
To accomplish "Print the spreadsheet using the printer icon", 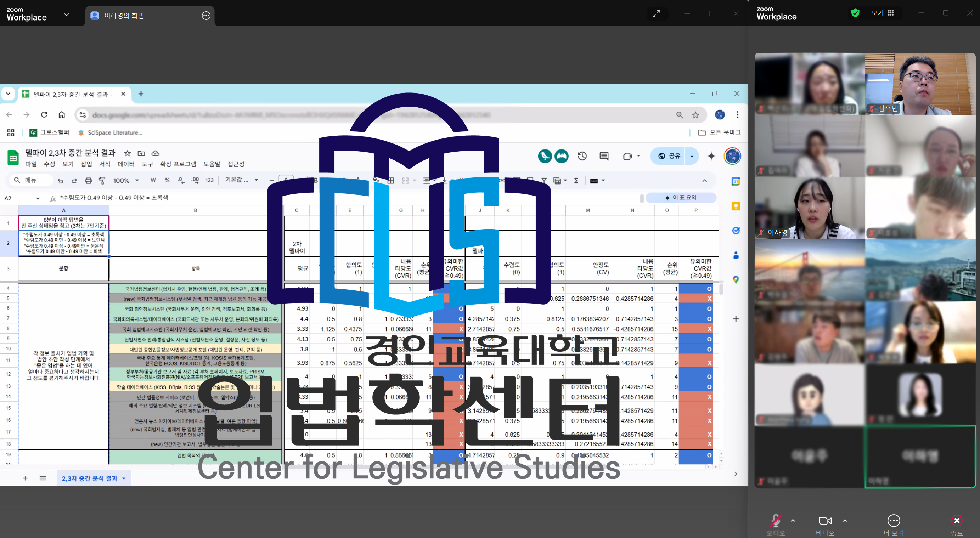I will click(88, 181).
